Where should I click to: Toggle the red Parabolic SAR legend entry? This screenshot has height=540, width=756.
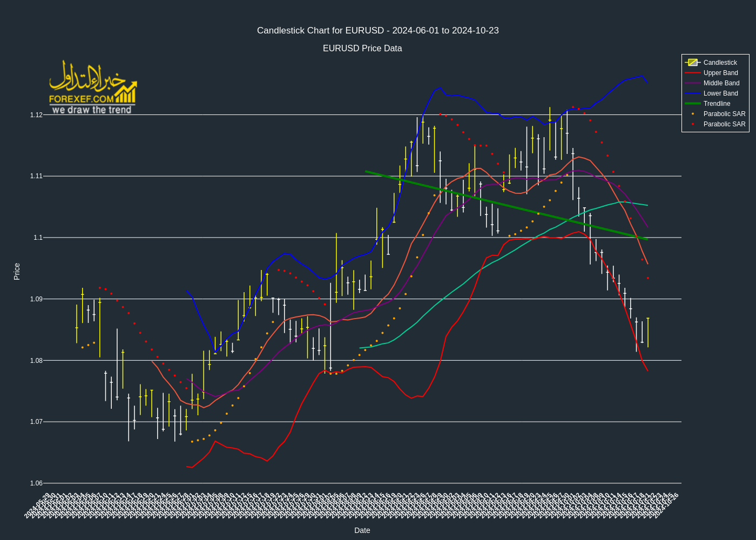pos(715,124)
